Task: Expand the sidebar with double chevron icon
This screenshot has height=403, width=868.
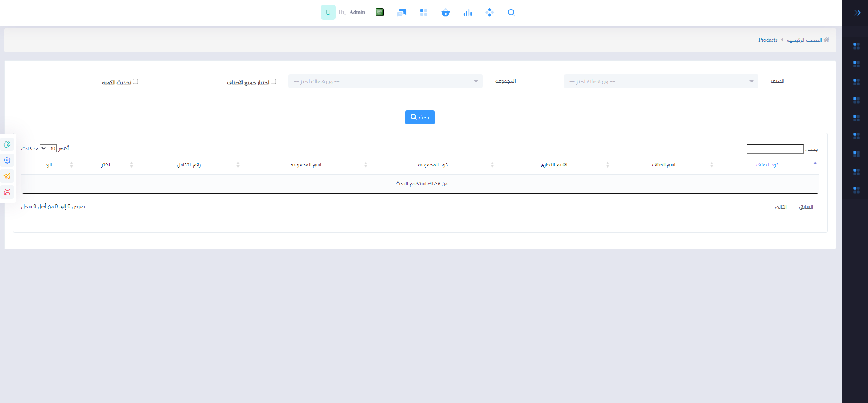Action: (857, 13)
